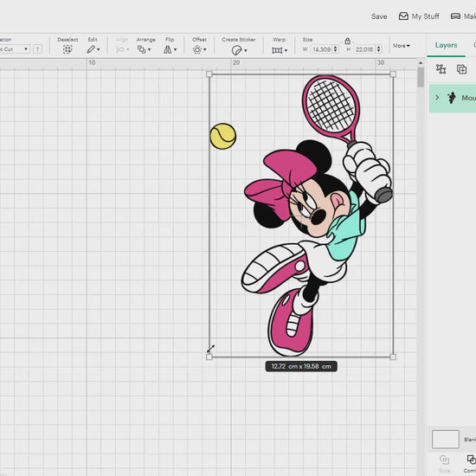Viewport: 476px width, 476px height.
Task: Click the bottom-right selection handle
Action: tap(393, 357)
